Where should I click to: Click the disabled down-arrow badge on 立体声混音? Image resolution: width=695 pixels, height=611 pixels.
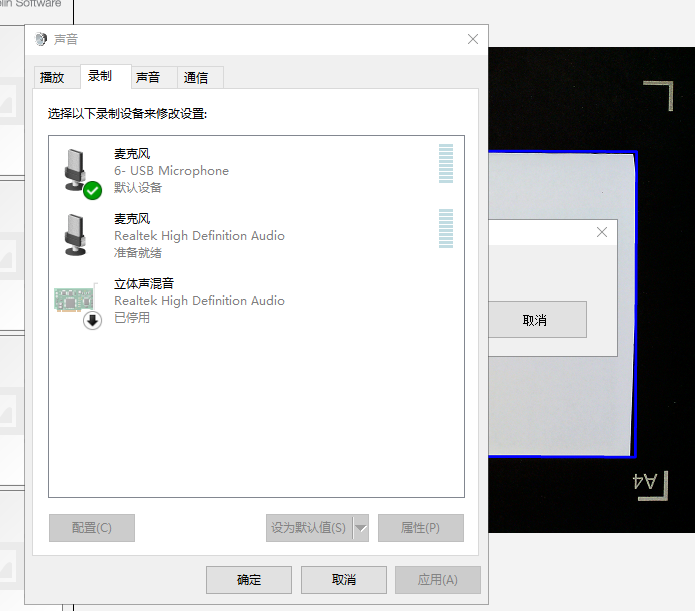tap(92, 320)
